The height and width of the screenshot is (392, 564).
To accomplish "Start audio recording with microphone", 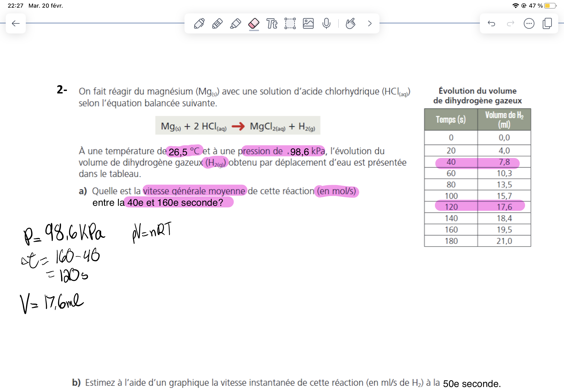I will coord(326,24).
